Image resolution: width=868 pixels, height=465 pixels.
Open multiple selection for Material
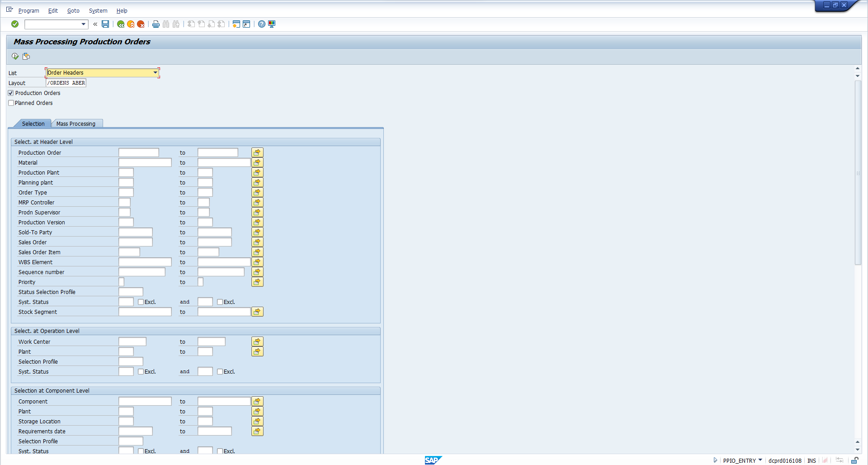tap(257, 163)
